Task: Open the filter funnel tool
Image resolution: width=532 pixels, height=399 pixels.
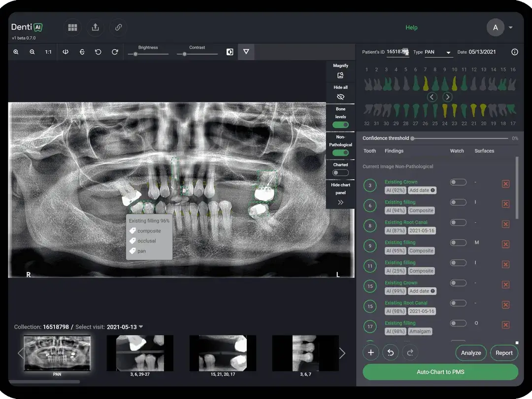Action: click(x=246, y=51)
